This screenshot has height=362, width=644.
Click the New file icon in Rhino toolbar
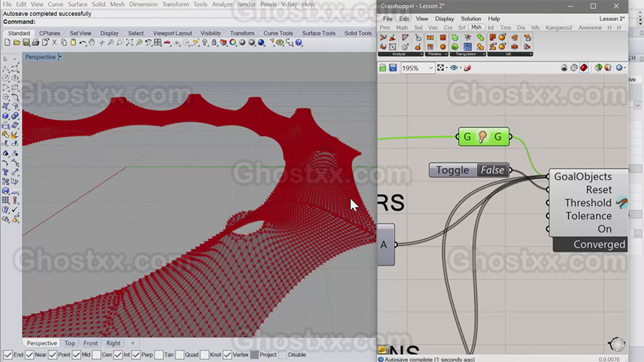tap(7, 42)
